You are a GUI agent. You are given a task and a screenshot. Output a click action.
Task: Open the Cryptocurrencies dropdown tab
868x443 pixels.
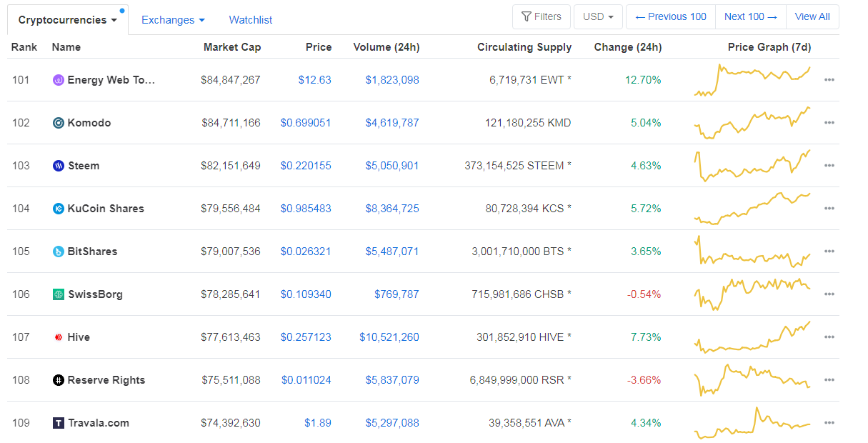tap(68, 20)
